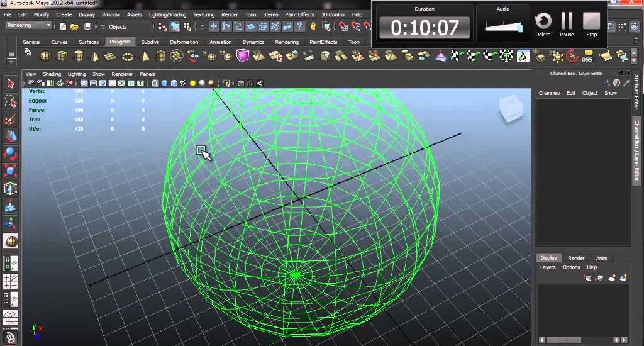Open the Options menu in Layer Editor
This screenshot has height=346, width=644.
point(571,267)
